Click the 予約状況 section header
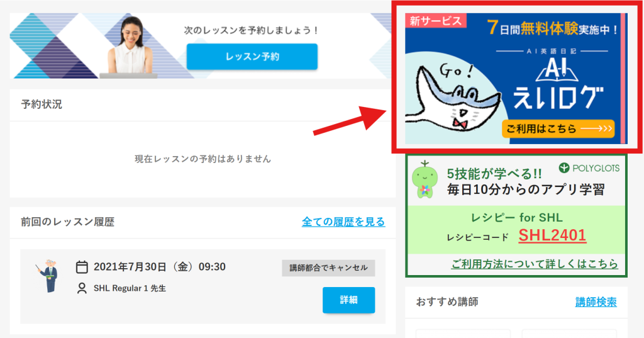 coord(42,104)
